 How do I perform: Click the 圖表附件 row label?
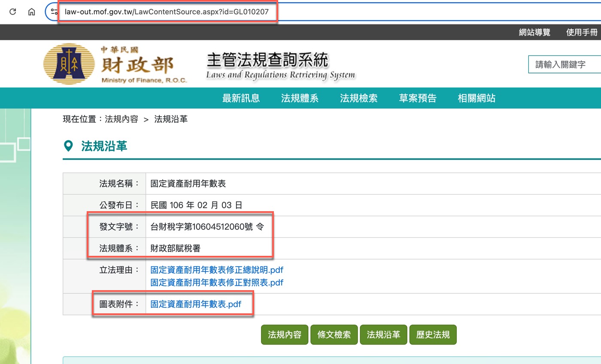(x=119, y=304)
